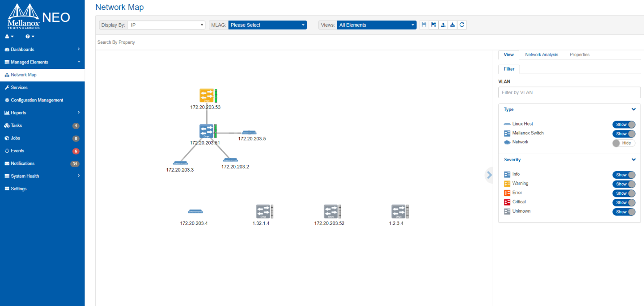644x306 pixels.
Task: Refresh the network map
Action: pos(462,25)
